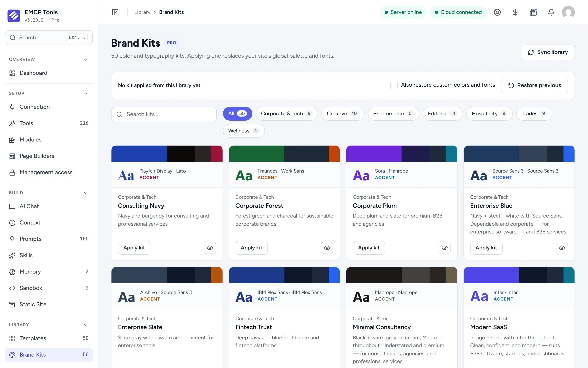This screenshot has height=368, width=588.
Task: Open Page Builders
Action: (49, 156)
